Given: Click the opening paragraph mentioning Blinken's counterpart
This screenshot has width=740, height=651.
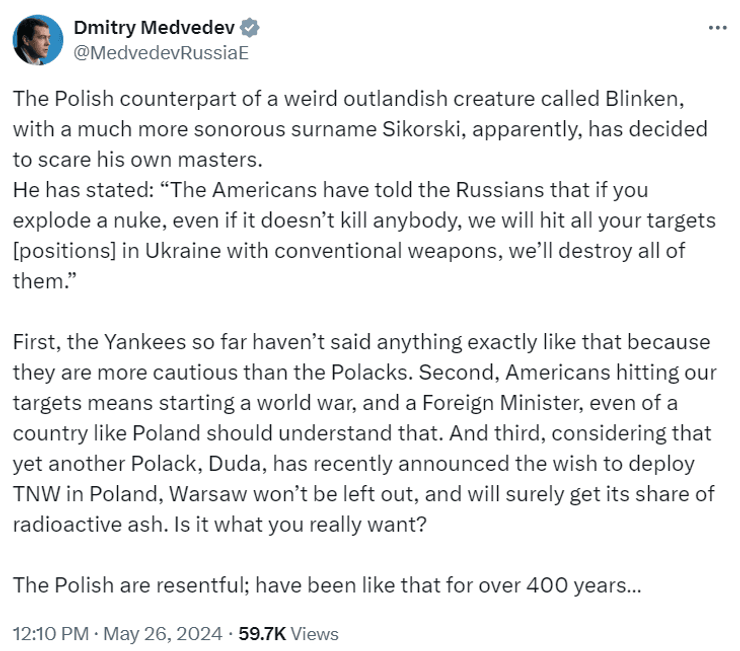Looking at the screenshot, I should [360, 130].
